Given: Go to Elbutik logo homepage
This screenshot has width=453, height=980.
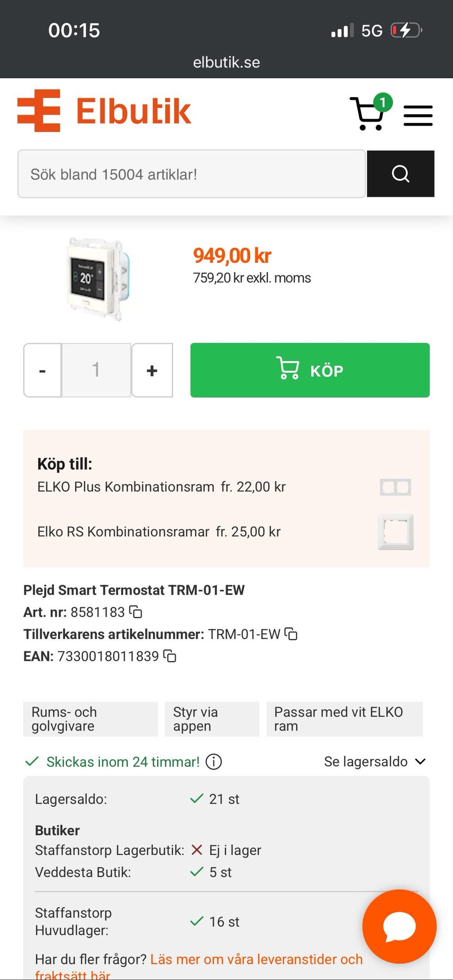Looking at the screenshot, I should tap(104, 111).
